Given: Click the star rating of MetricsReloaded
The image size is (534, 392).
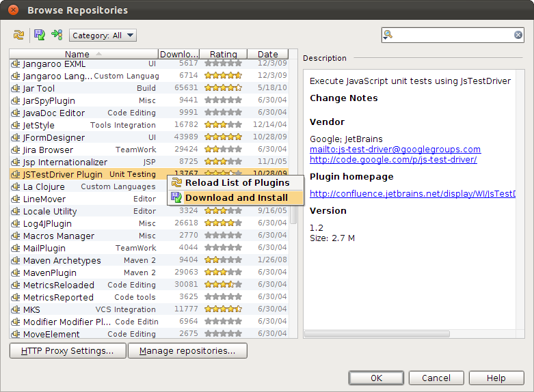Looking at the screenshot, I should [223, 284].
